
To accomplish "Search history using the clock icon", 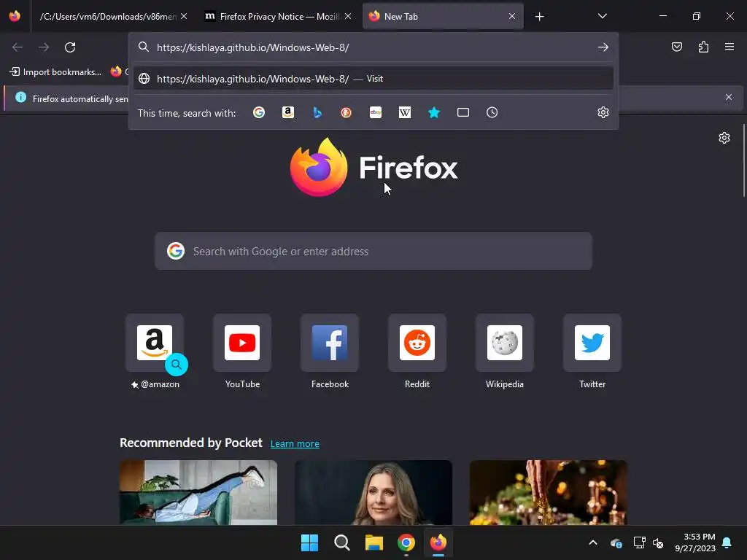I will pos(492,112).
